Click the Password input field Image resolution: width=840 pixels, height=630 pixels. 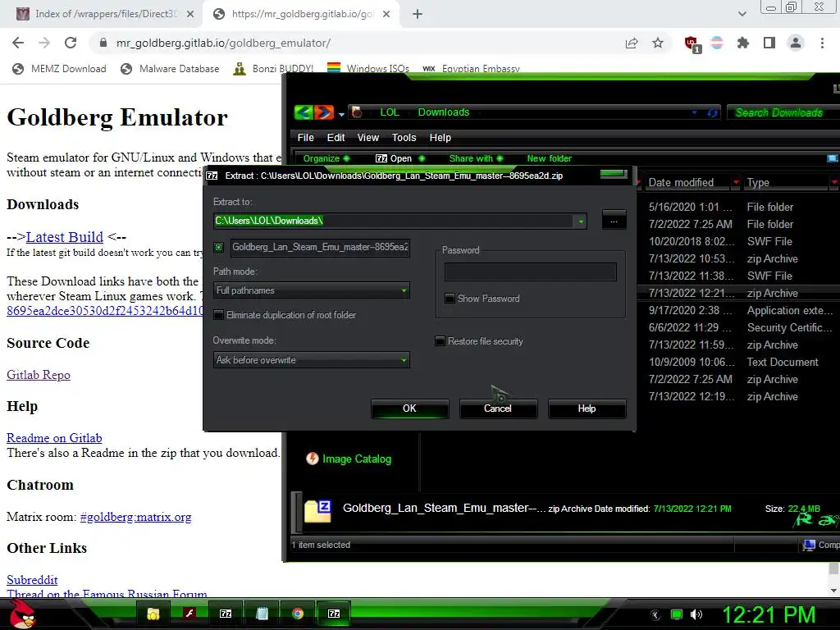point(531,272)
